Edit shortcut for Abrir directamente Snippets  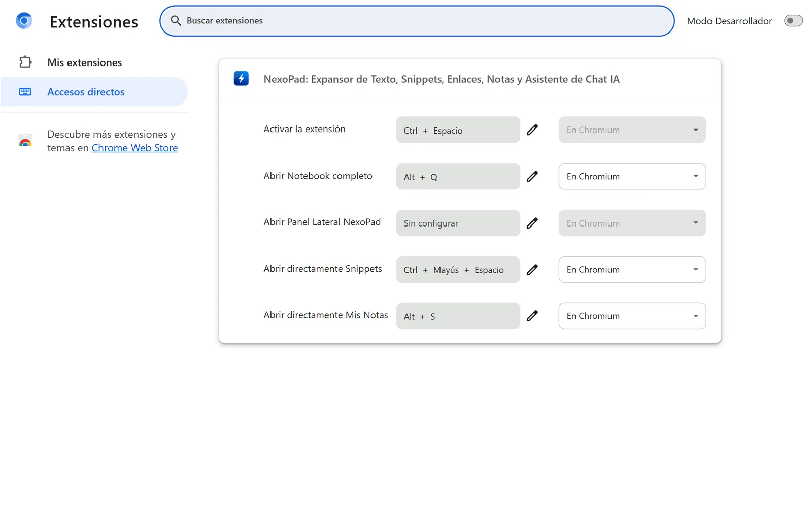[x=532, y=270]
